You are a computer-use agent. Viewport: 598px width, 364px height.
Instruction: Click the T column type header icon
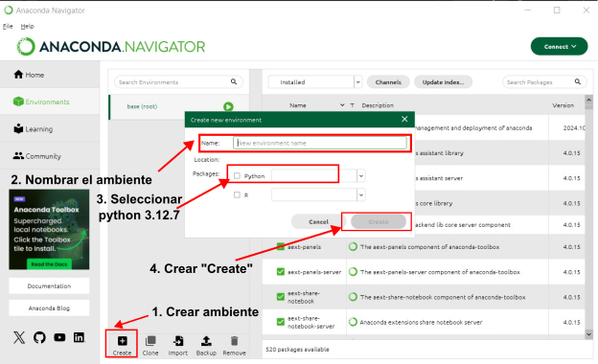tap(352, 105)
